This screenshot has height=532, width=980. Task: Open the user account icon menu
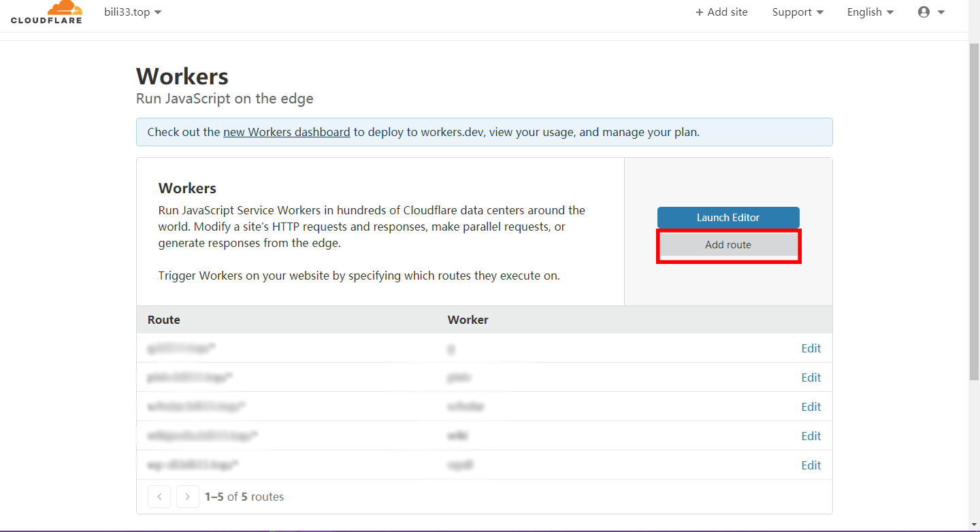click(x=931, y=12)
